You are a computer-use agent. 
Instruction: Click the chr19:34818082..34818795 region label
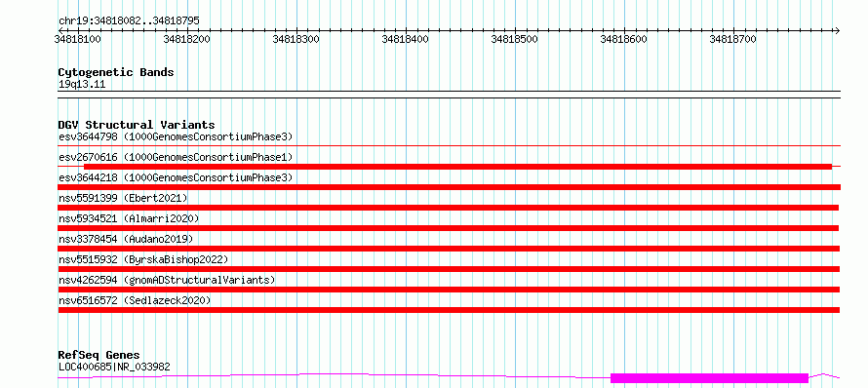coord(129,21)
